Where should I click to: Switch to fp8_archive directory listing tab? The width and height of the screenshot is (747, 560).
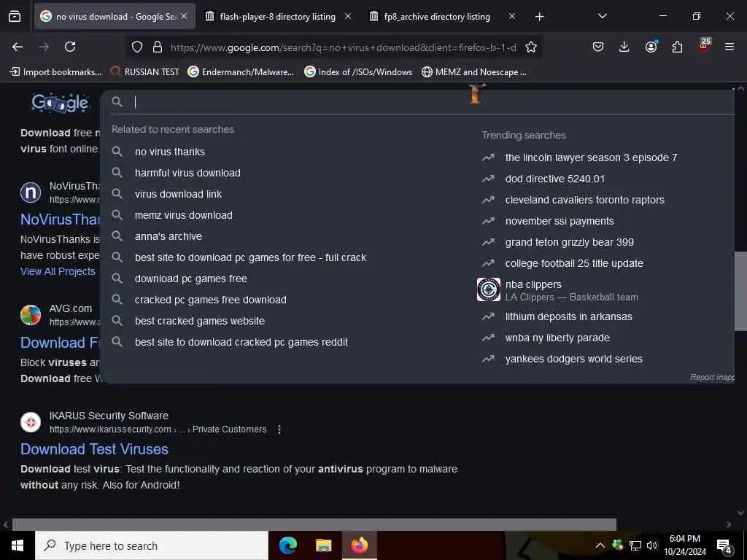(x=436, y=17)
